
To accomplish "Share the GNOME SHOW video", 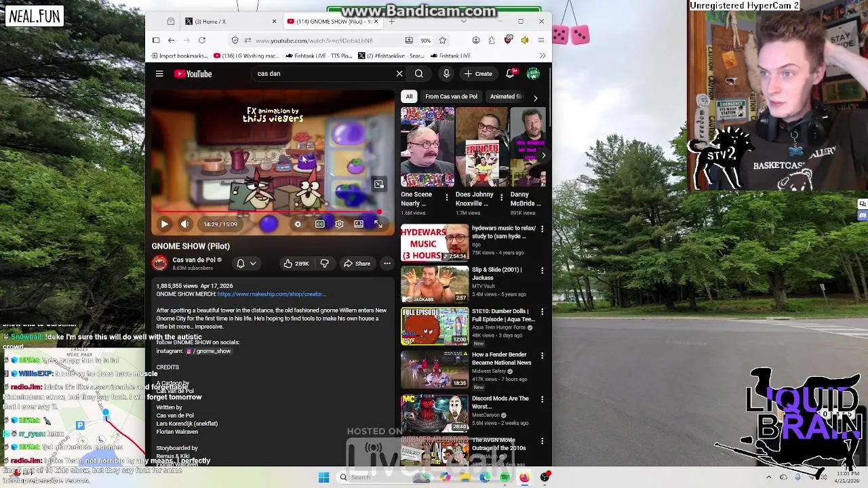I will tap(357, 264).
